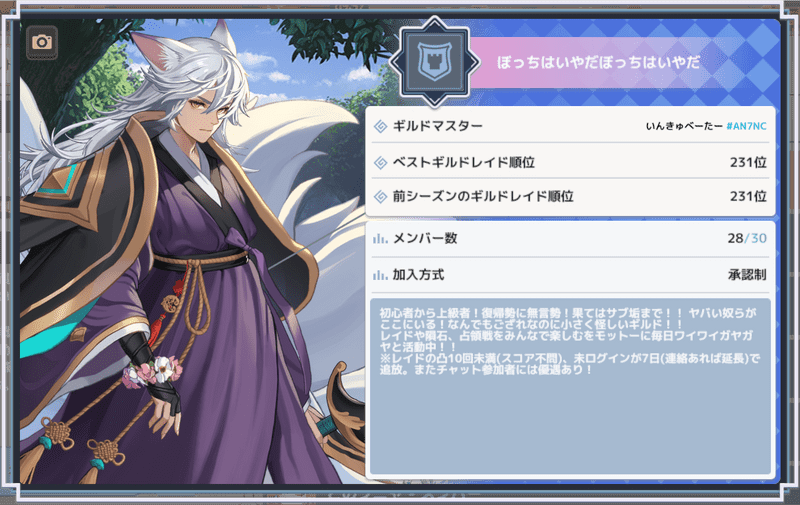Screen dimensions: 800x505
Task: Click the bar chart icon beside メンバー数
Action: 380,238
